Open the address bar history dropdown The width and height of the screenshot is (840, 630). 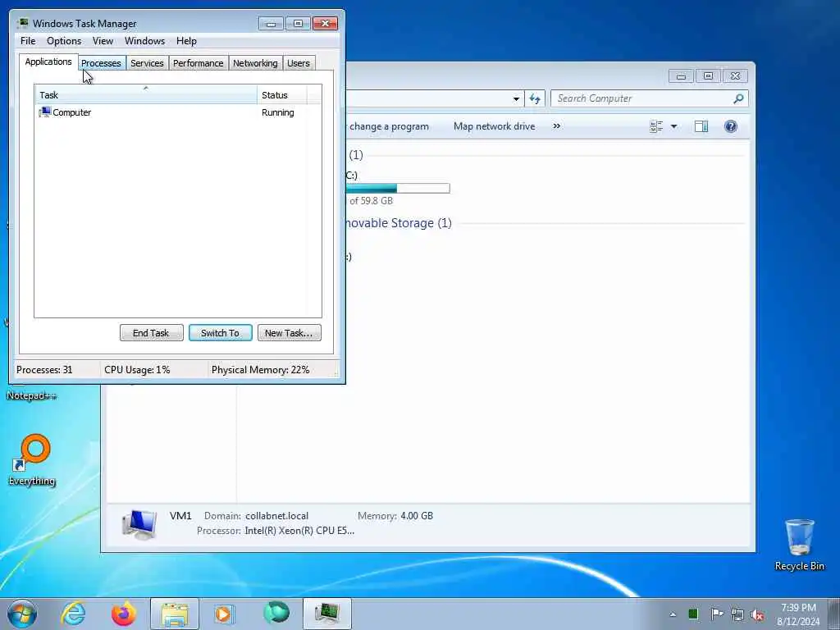click(x=516, y=98)
